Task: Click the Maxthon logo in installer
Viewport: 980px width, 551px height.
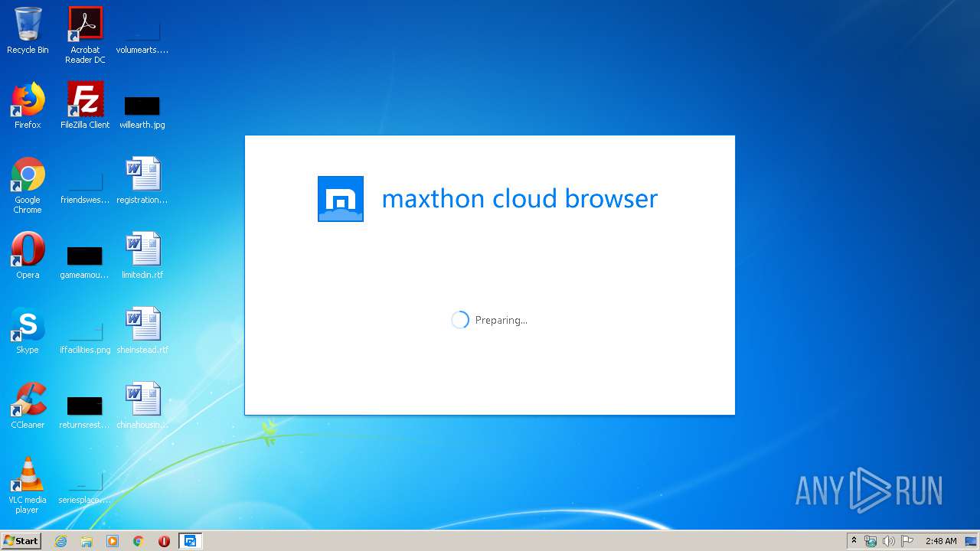Action: (x=341, y=199)
